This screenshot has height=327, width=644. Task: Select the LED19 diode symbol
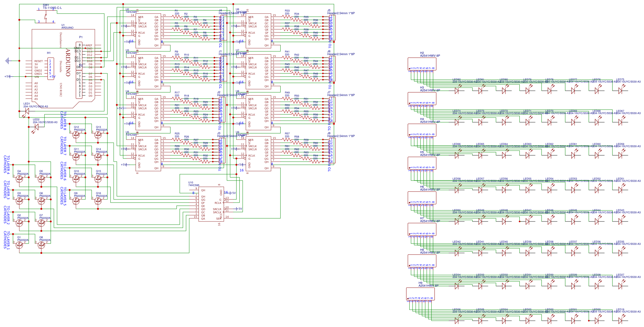[620, 320]
